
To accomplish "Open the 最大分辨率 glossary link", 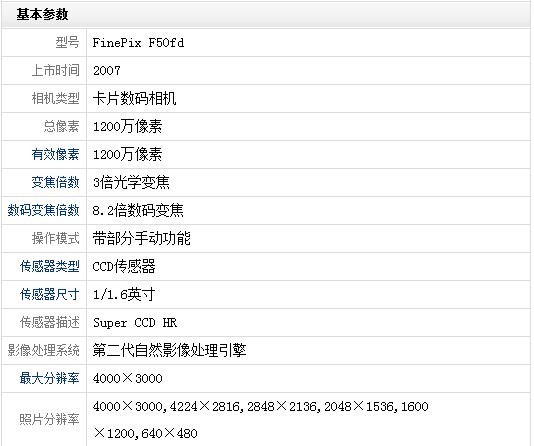I will pos(50,378).
